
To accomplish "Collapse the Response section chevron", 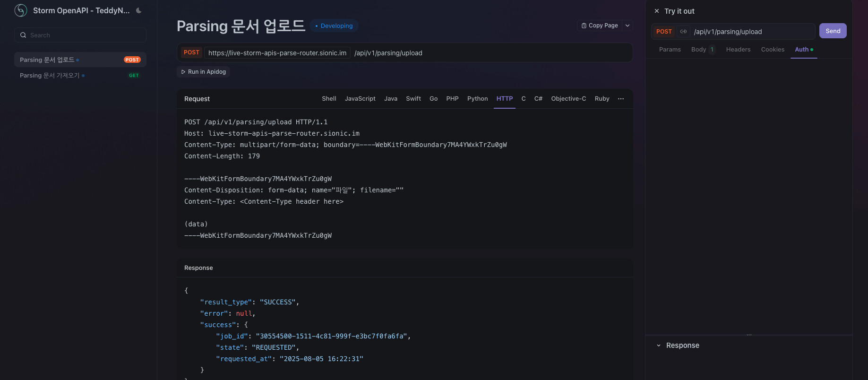I will pos(659,345).
